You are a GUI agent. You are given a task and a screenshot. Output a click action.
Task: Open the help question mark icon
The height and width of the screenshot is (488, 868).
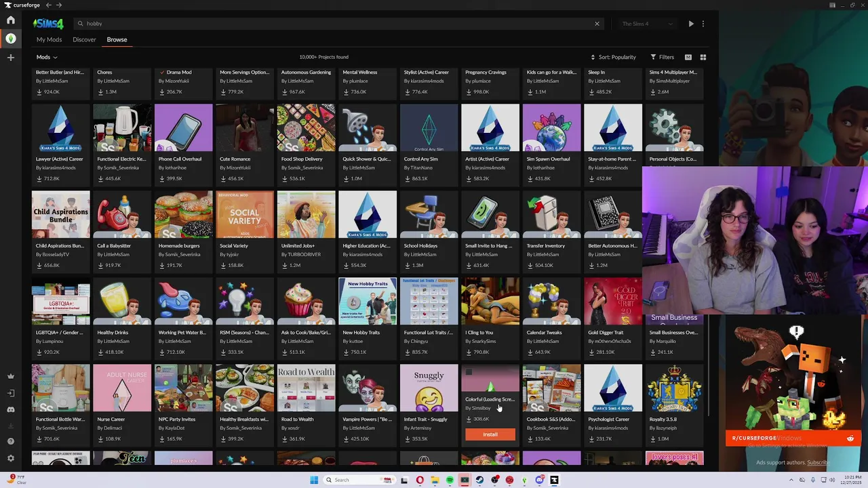click(11, 441)
